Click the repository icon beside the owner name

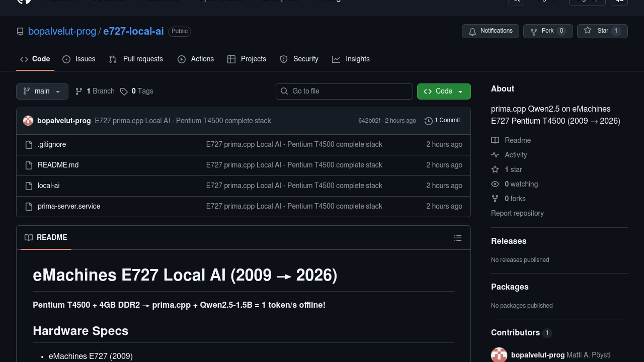[x=20, y=32]
